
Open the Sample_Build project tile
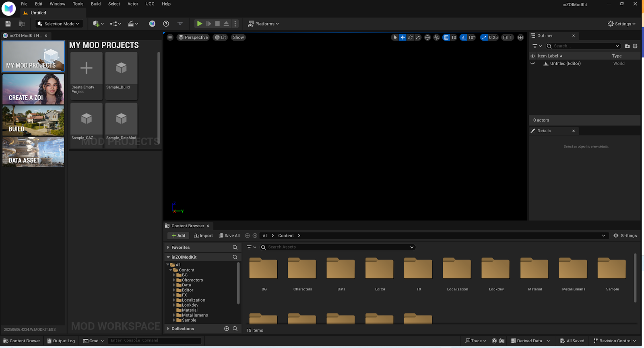click(x=121, y=76)
